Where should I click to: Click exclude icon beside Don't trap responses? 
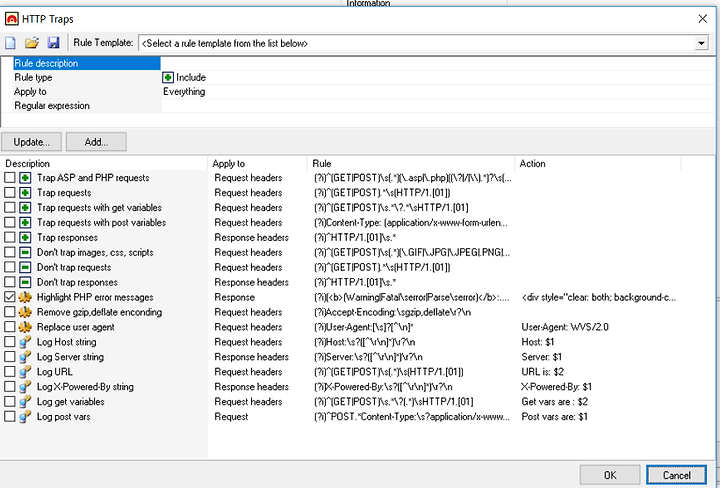25,282
